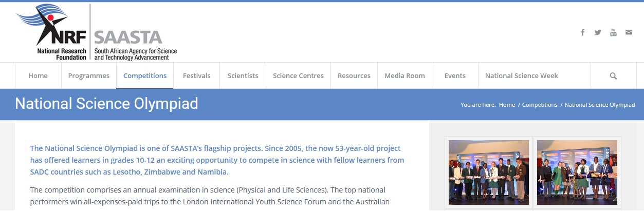Go to the Events menu item
644x211 pixels.
click(455, 75)
